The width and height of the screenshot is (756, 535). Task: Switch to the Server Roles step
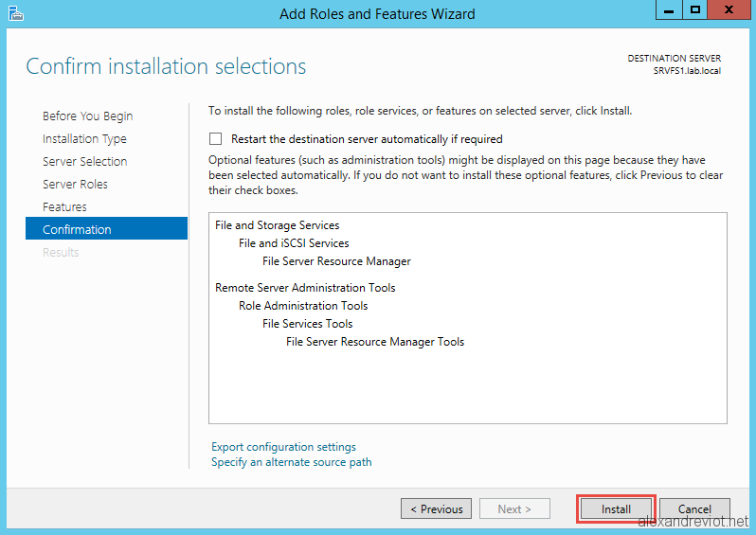click(x=75, y=184)
